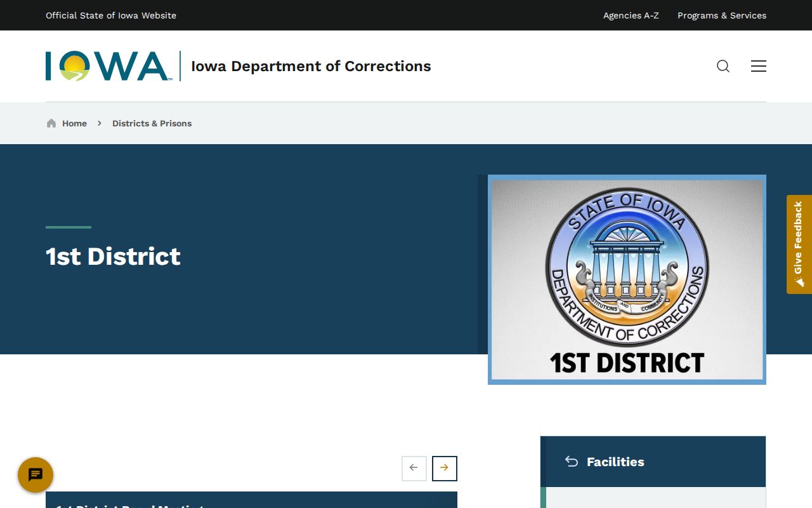Open the chat bubble widget
812x508 pixels.
tap(36, 475)
